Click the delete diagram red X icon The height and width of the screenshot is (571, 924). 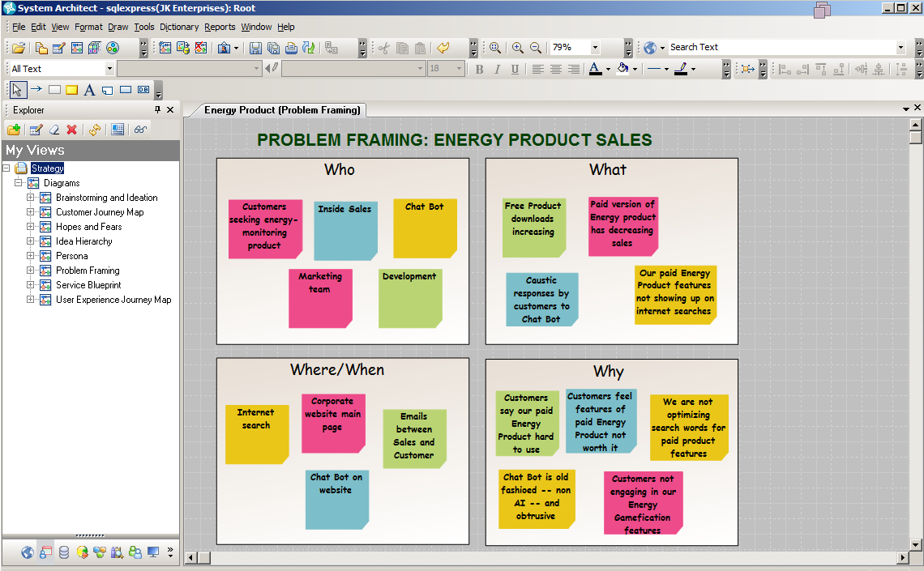click(x=201, y=48)
